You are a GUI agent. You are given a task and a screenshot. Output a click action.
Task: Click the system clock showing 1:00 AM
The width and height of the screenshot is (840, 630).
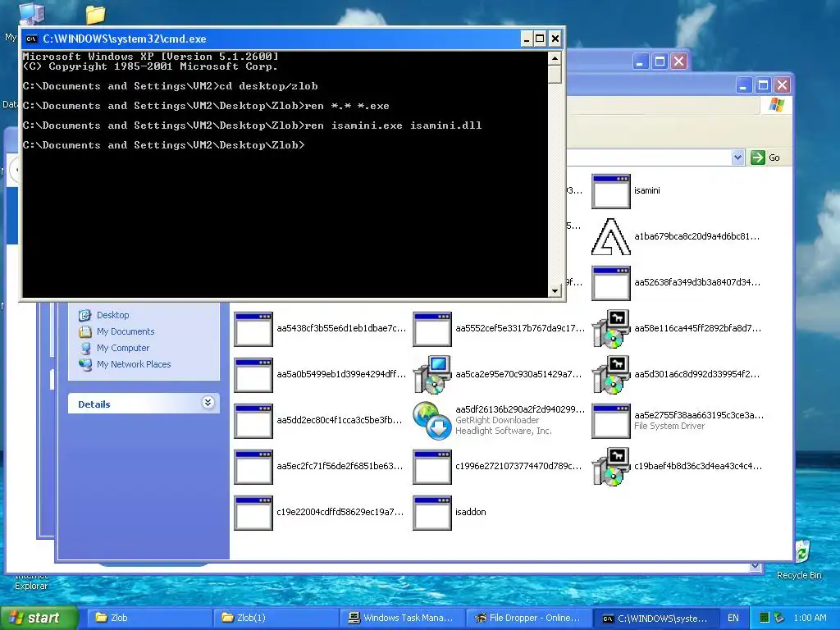810,618
